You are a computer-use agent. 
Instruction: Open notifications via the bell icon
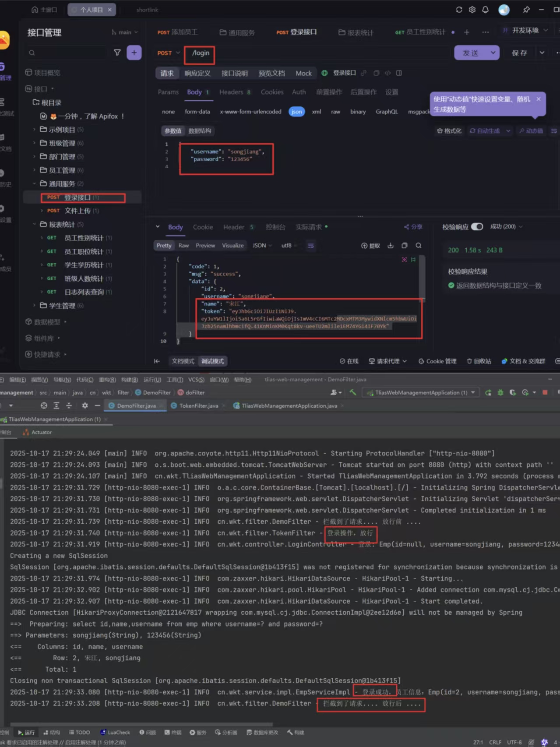(485, 10)
